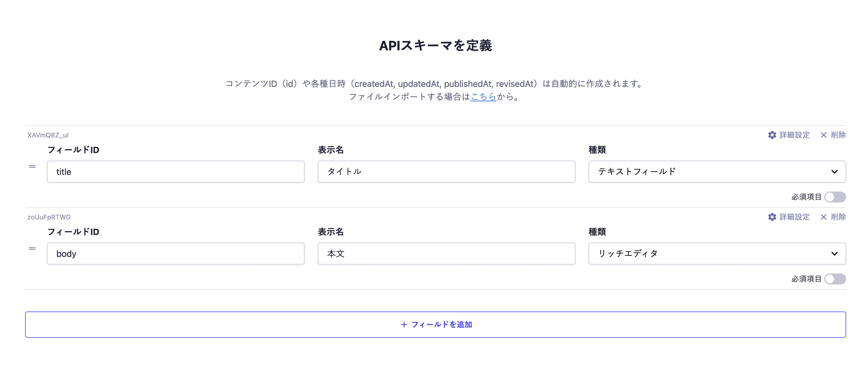Click plus icon in フィールドを追加 button
Image resolution: width=868 pixels, height=382 pixels.
pos(404,324)
